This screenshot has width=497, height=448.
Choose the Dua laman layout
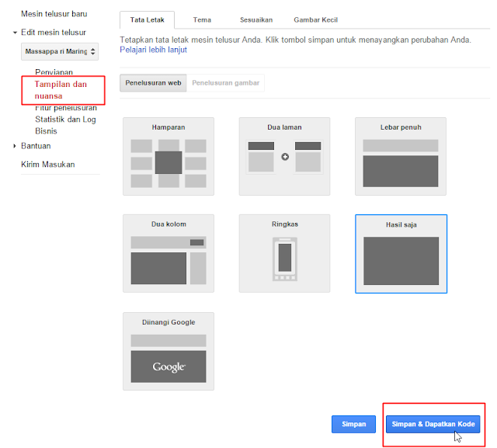click(x=284, y=156)
